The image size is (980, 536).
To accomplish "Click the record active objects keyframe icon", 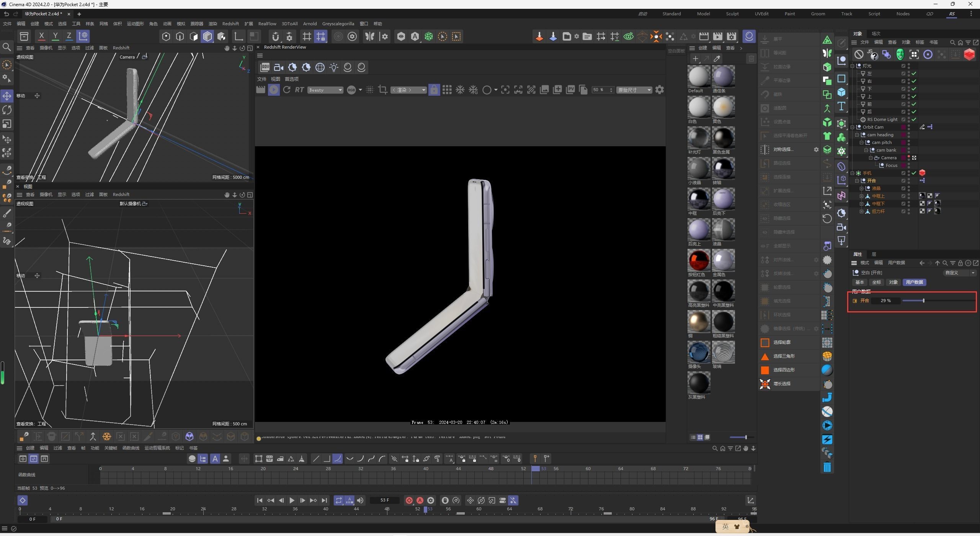I will click(409, 500).
